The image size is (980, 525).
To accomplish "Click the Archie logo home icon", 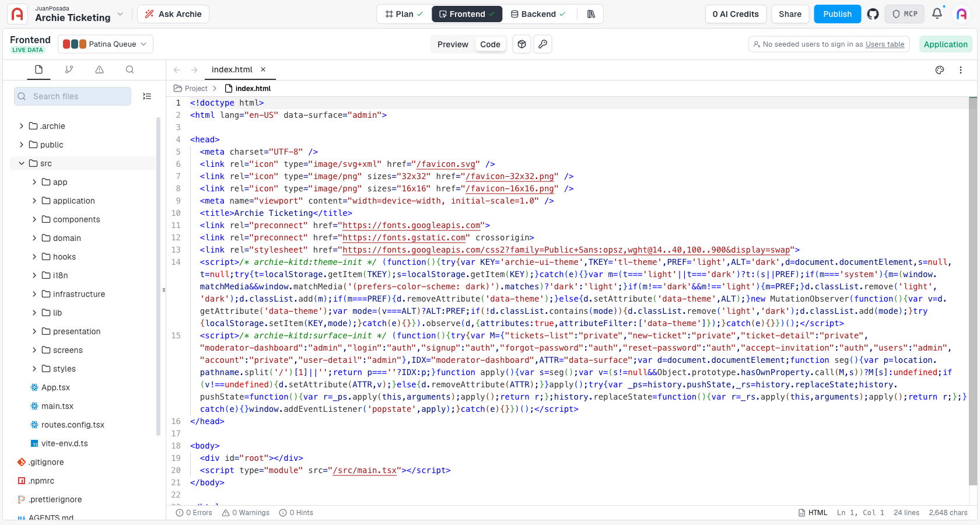I will pyautogui.click(x=17, y=14).
